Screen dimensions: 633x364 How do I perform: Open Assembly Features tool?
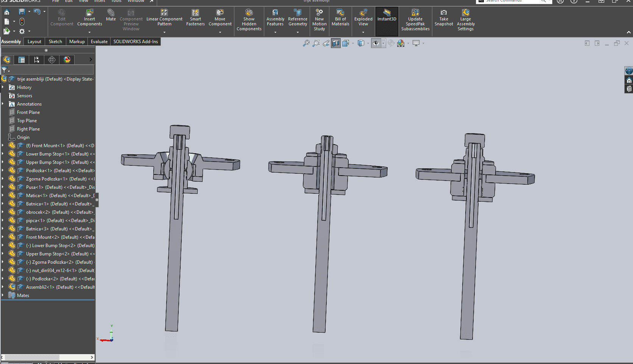click(x=275, y=18)
